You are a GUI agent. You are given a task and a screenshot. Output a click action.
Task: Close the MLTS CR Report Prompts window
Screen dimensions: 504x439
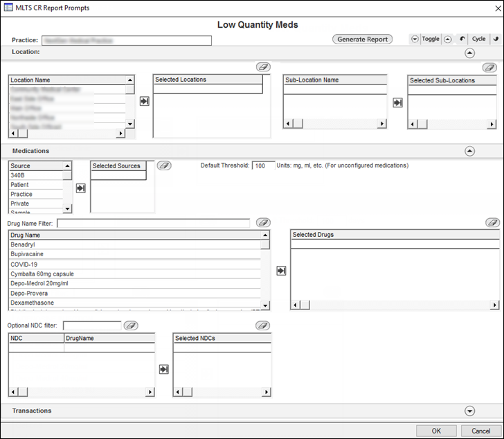click(x=498, y=8)
